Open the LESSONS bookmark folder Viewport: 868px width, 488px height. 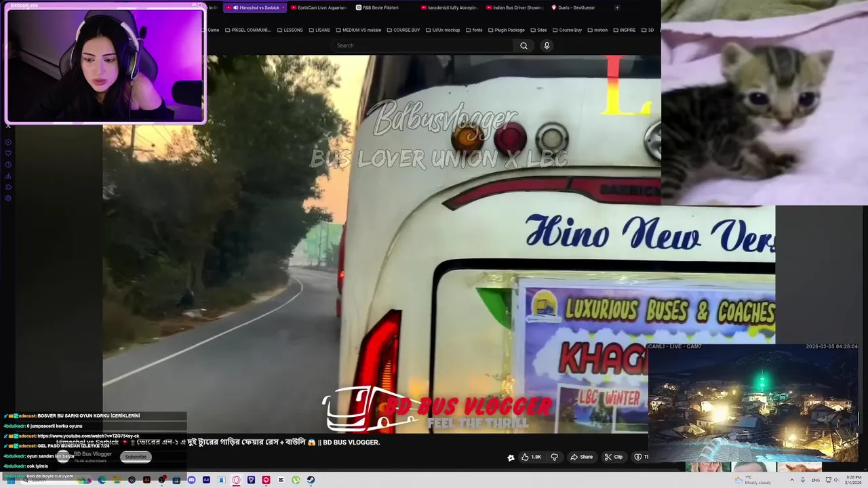(290, 30)
